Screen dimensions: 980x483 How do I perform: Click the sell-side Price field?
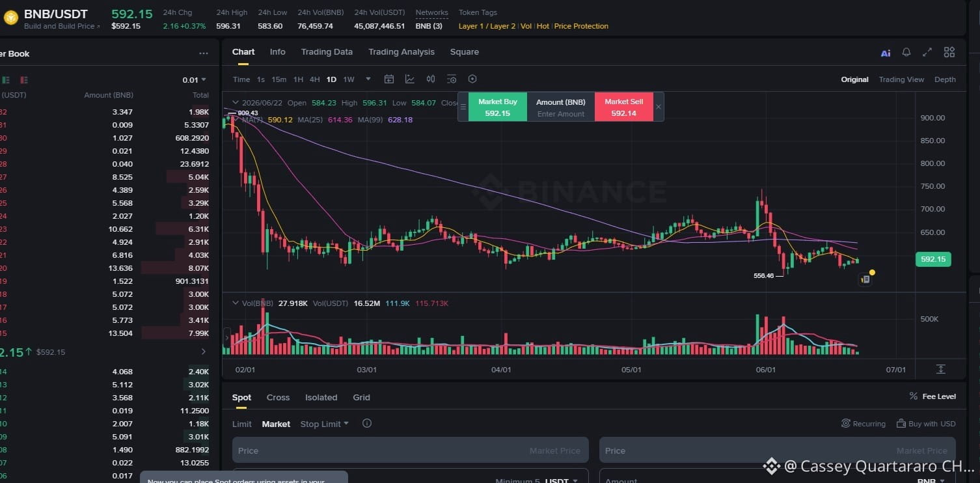(778, 450)
